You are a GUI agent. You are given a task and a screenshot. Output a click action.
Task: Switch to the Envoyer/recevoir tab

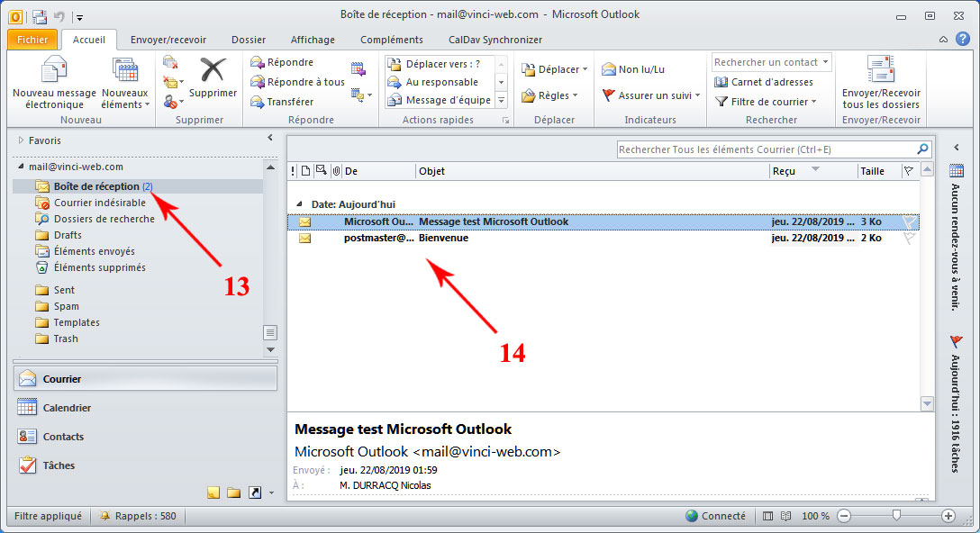point(168,40)
